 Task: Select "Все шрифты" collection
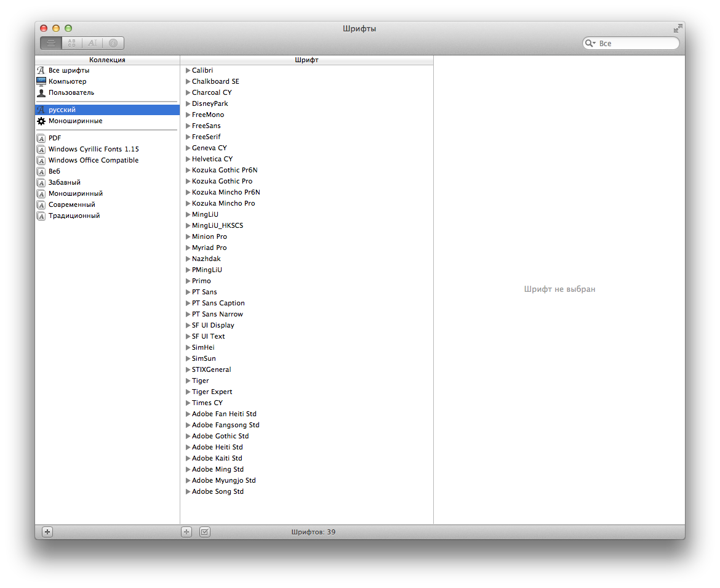click(x=108, y=70)
